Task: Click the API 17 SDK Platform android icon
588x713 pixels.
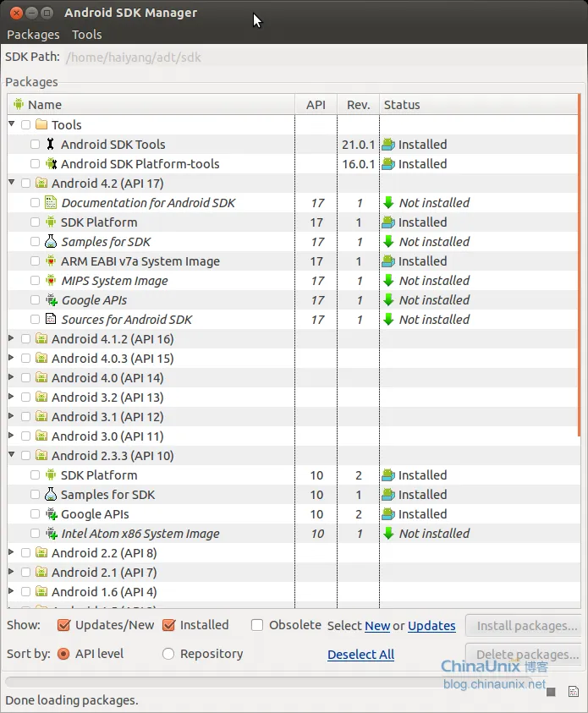Action: coord(51,222)
